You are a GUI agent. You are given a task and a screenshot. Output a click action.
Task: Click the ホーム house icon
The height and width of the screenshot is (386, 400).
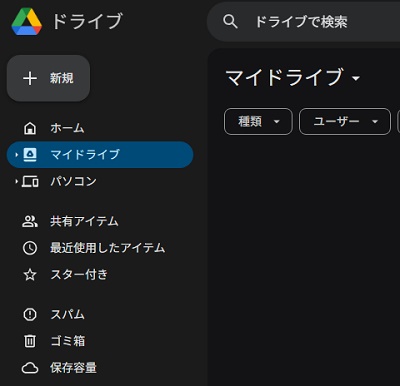tap(30, 128)
